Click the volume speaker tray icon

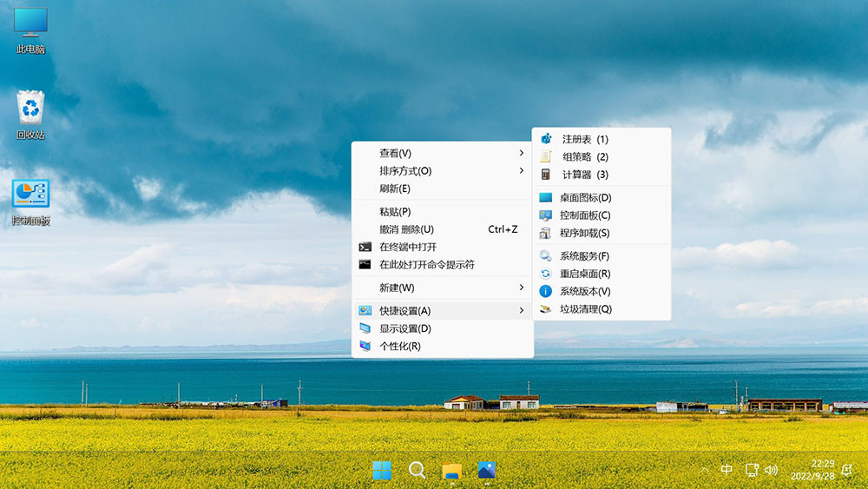click(771, 471)
